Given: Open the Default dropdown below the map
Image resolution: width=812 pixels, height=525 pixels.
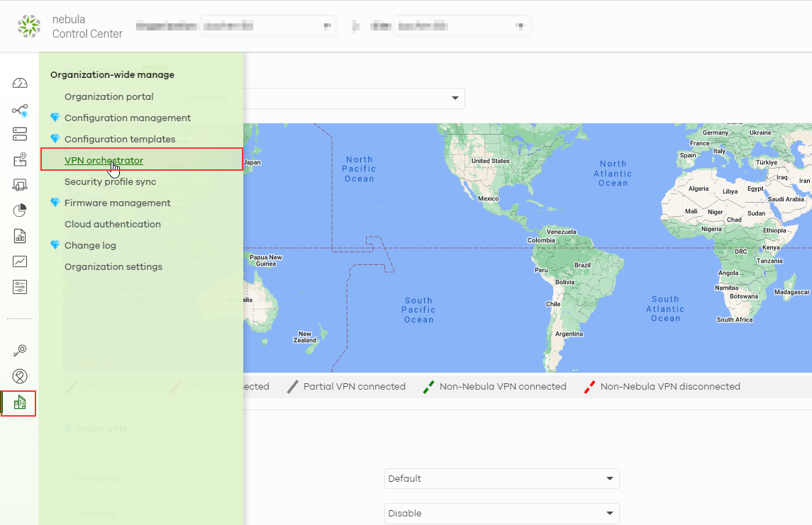Looking at the screenshot, I should pyautogui.click(x=501, y=478).
